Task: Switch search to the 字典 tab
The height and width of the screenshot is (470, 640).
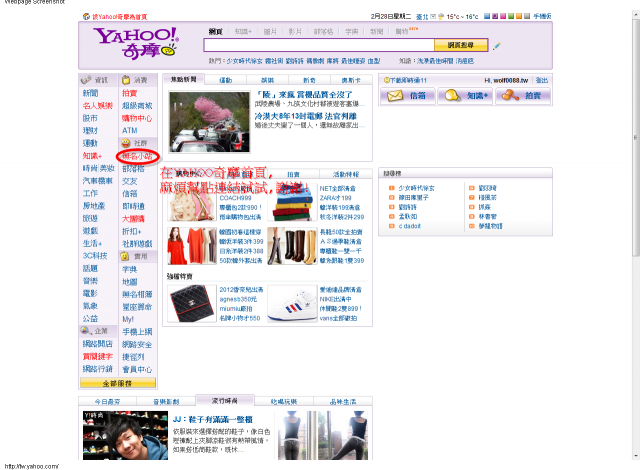Action: [x=351, y=31]
